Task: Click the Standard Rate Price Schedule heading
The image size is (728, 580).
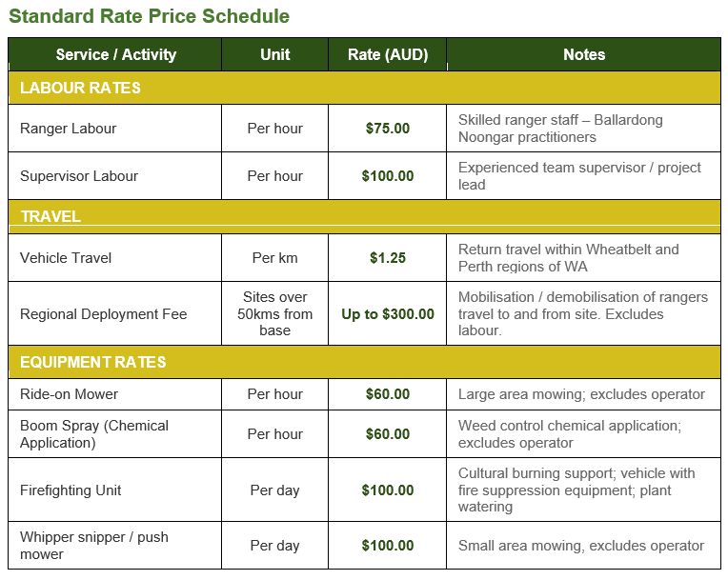Action: [x=149, y=16]
